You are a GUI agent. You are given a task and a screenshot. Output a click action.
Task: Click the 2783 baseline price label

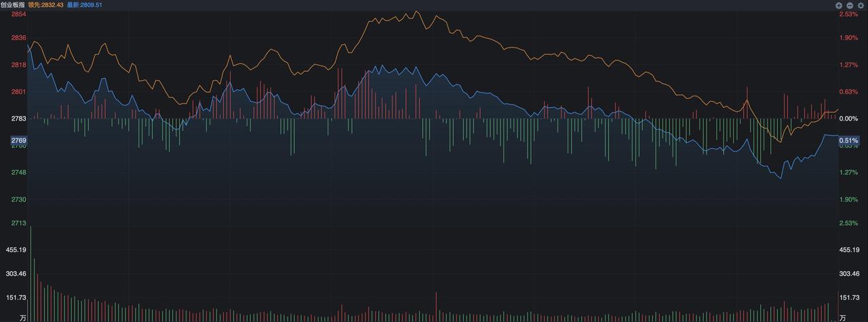coord(19,119)
